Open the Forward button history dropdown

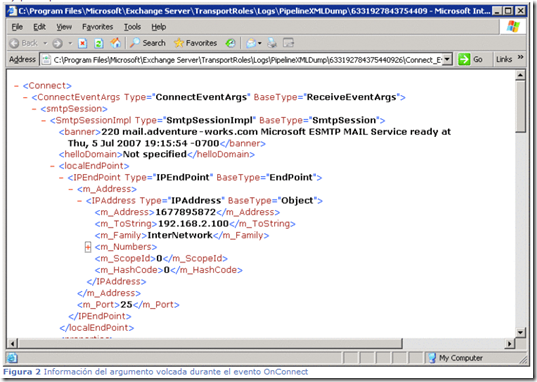(70, 43)
